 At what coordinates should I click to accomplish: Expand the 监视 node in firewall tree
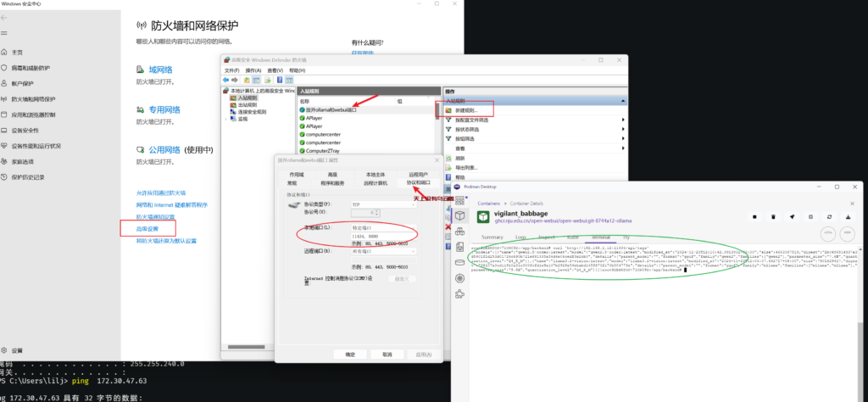pyautogui.click(x=225, y=119)
